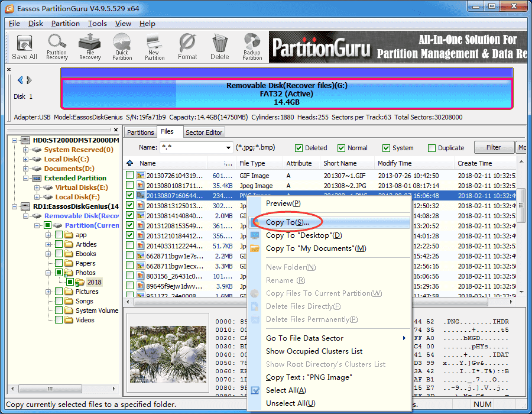Open the Tools menu
The height and width of the screenshot is (414, 532).
coord(98,24)
